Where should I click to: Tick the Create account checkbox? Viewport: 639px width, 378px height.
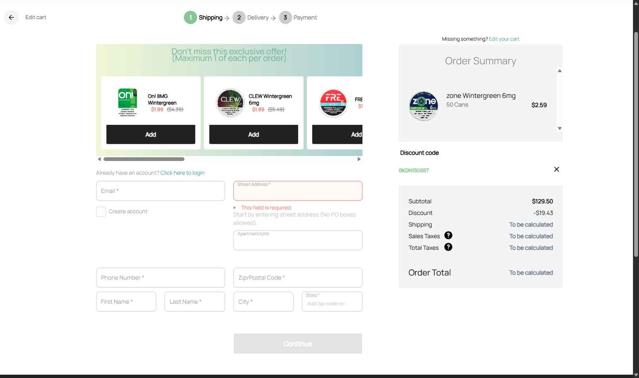click(101, 211)
